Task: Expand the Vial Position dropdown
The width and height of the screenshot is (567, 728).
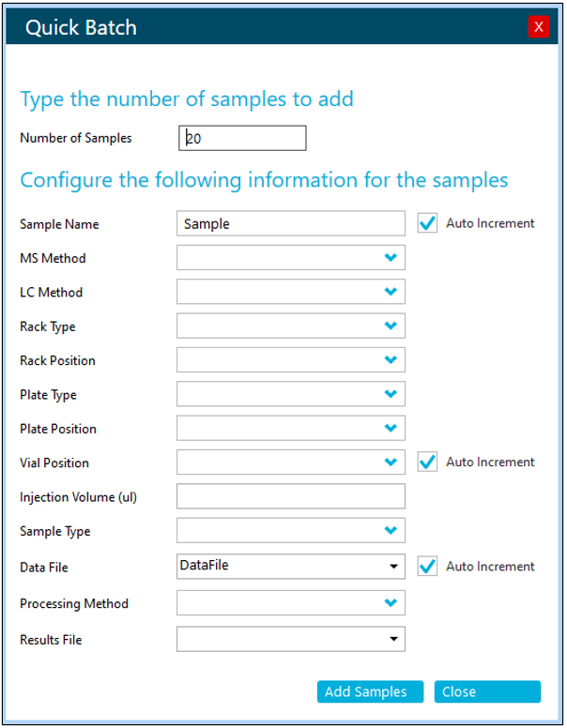Action: tap(391, 463)
